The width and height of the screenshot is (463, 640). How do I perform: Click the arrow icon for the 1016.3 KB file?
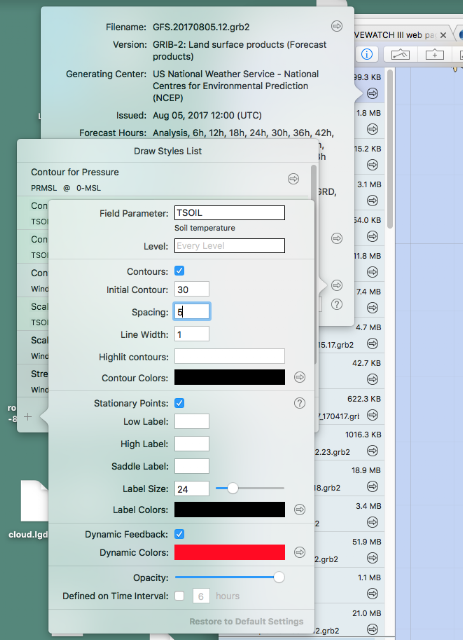[x=372, y=451]
